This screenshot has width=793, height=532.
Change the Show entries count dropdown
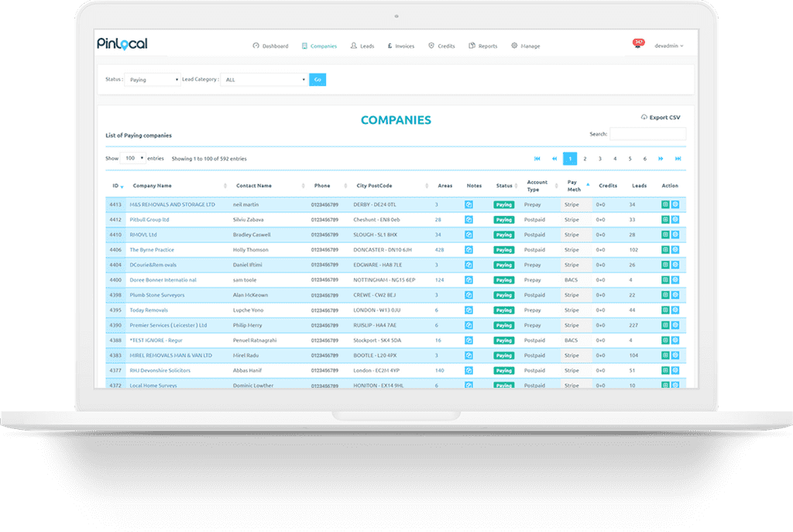[x=132, y=159]
